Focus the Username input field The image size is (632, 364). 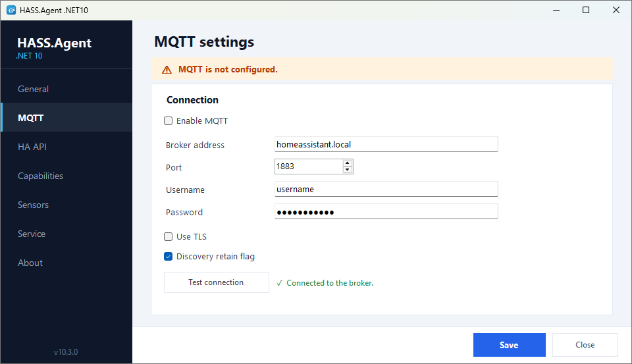[386, 189]
